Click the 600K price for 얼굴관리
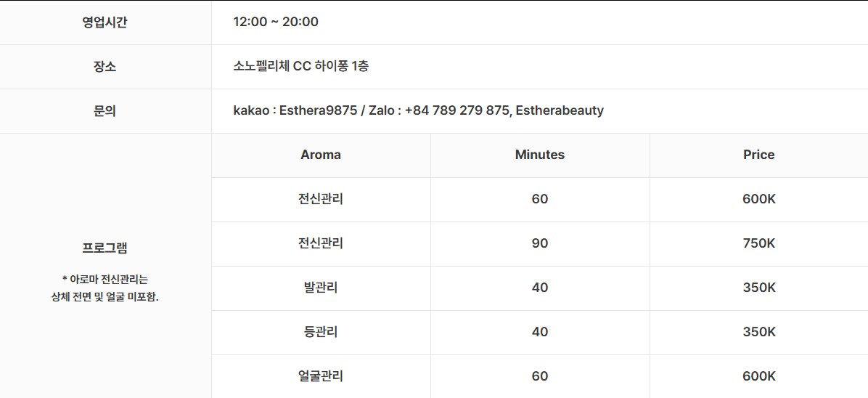Viewport: 868px width, 398px height. pyautogui.click(x=759, y=377)
